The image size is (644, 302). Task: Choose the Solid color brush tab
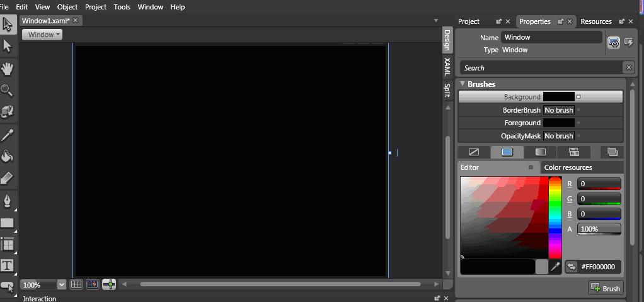[x=507, y=152]
